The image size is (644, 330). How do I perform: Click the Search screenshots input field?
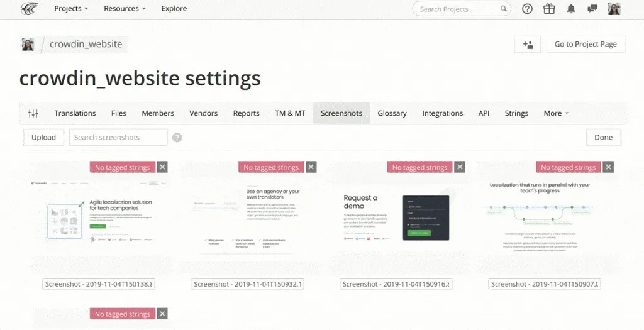[x=118, y=138]
